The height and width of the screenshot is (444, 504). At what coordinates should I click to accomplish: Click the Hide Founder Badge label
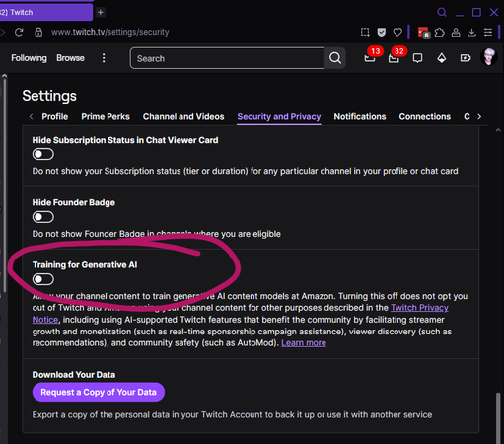pyautogui.click(x=74, y=202)
